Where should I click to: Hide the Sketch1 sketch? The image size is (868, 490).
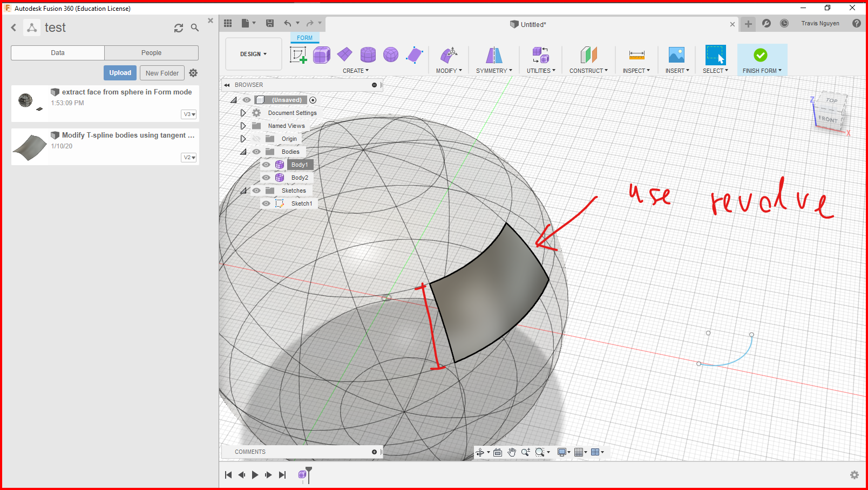pyautogui.click(x=266, y=203)
